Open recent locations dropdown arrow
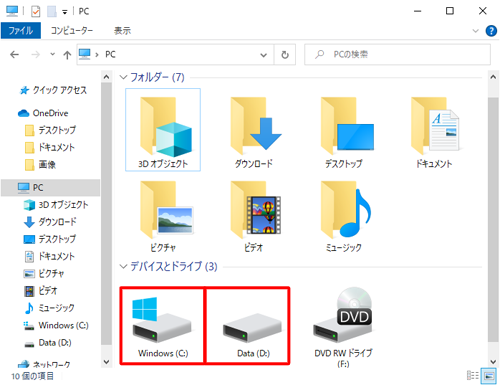The height and width of the screenshot is (385, 500). (52, 54)
